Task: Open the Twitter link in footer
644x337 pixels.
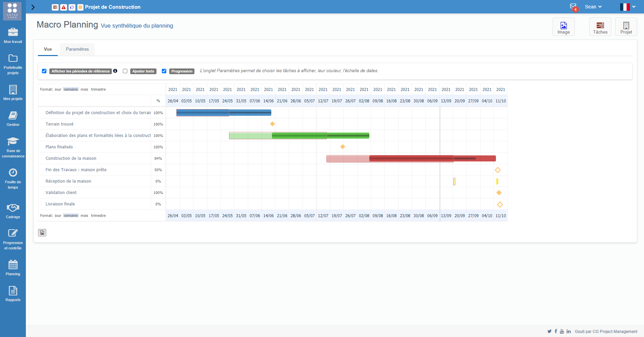Action: 549,331
